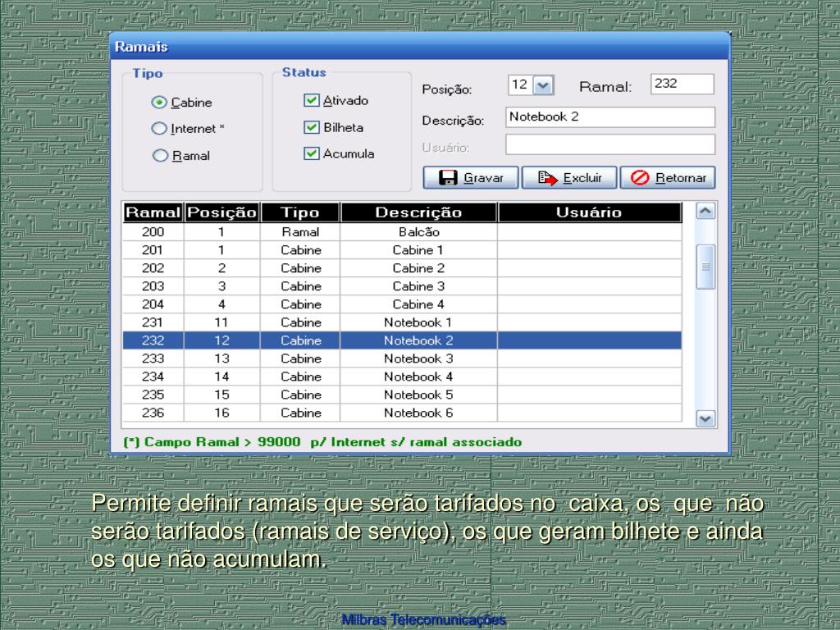Viewport: 840px width, 630px height.
Task: Click the Ramal input field
Action: point(682,84)
